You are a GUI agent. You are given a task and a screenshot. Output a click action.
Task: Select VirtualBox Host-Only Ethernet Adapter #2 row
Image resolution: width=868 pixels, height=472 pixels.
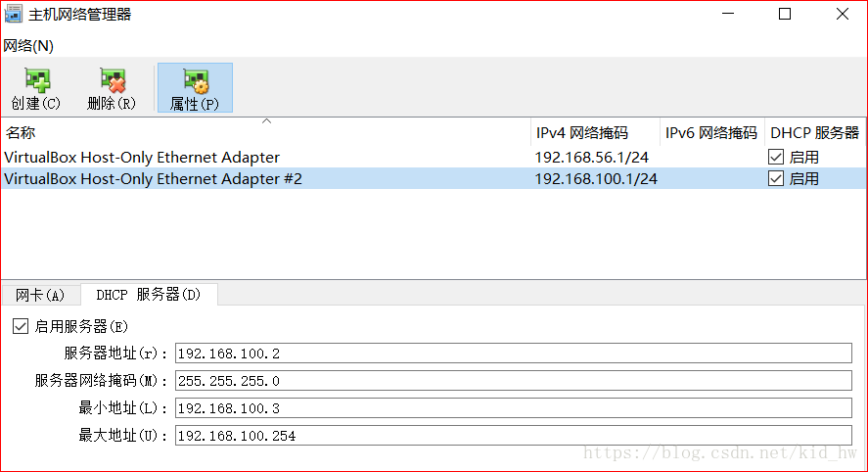(x=434, y=179)
